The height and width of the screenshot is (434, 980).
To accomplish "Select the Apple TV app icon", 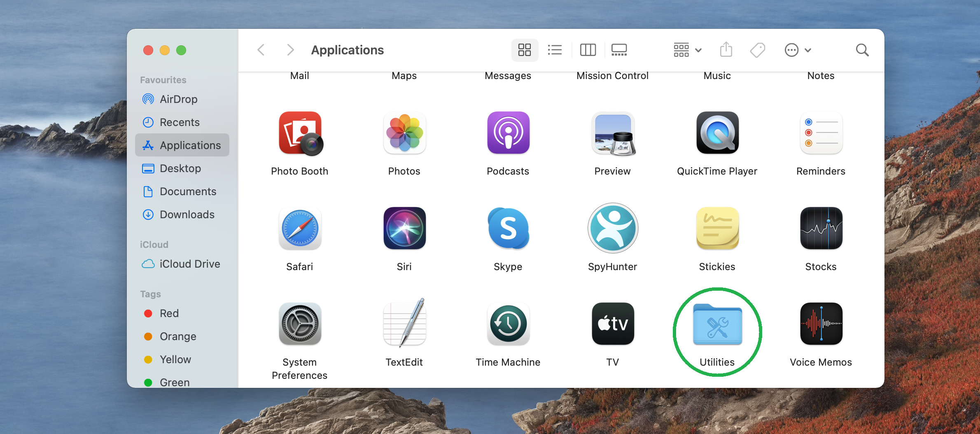I will click(x=613, y=324).
